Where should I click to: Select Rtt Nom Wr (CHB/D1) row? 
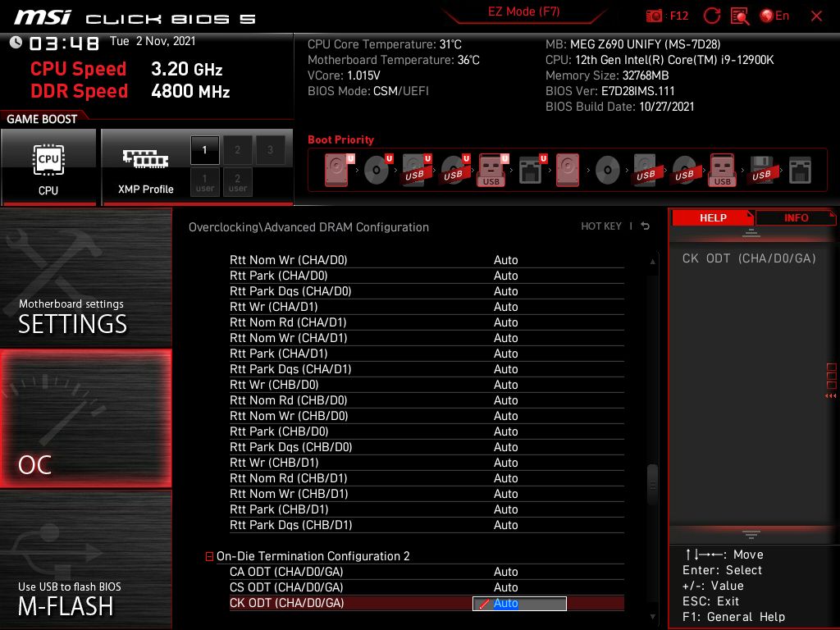[427, 495]
